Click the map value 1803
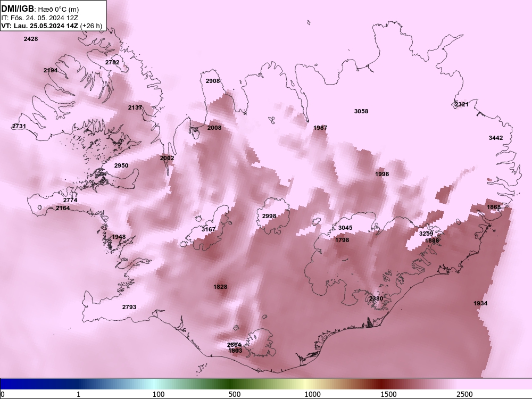This screenshot has height=399, width=532. coord(235,351)
